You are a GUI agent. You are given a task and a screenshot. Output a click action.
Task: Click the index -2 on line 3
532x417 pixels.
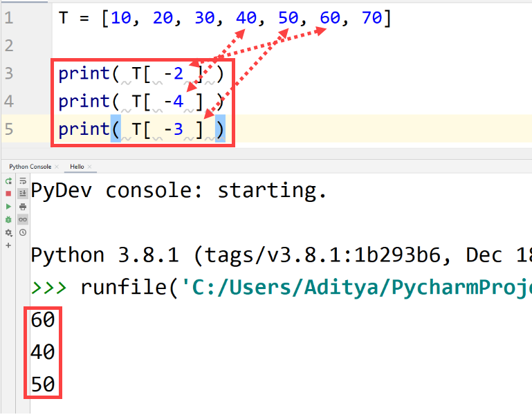click(x=174, y=73)
